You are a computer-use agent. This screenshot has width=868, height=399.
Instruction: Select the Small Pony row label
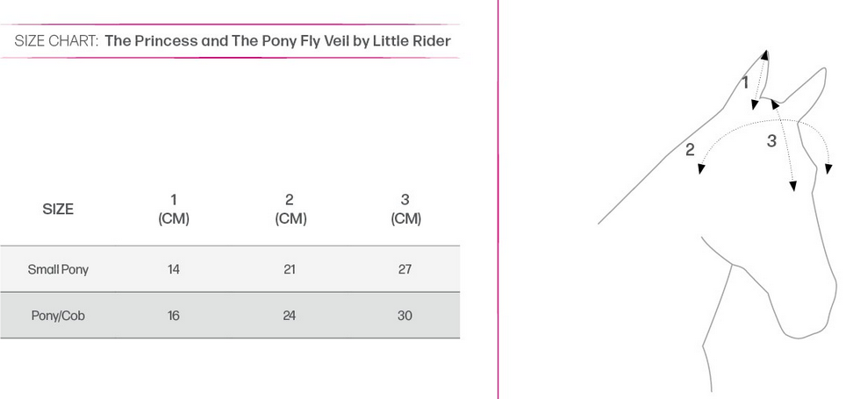pyautogui.click(x=58, y=269)
